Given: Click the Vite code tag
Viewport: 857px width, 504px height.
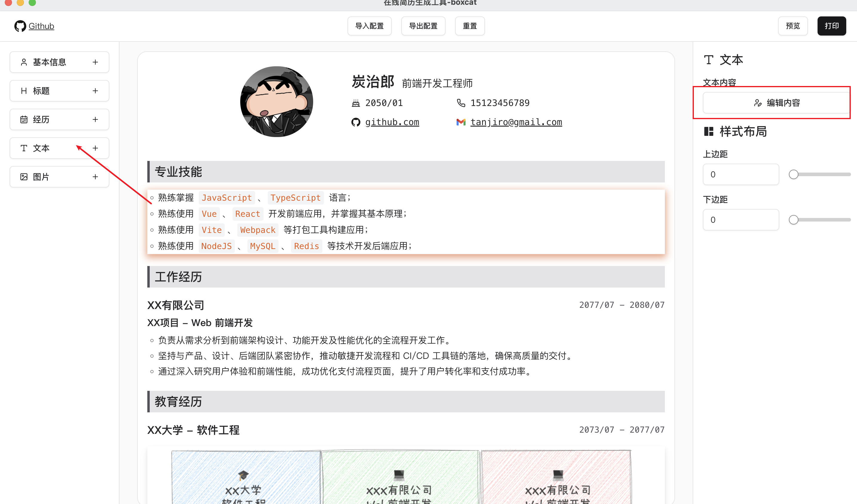Looking at the screenshot, I should pos(211,230).
